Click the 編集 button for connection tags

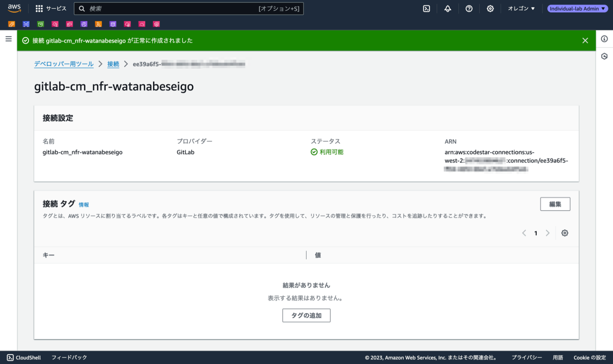tap(555, 204)
